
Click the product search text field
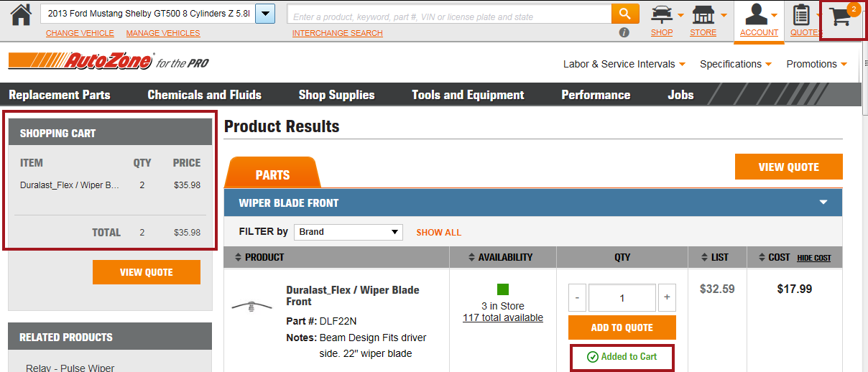tap(449, 14)
